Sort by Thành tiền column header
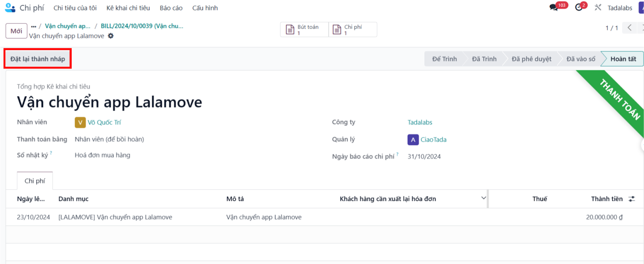 pyautogui.click(x=607, y=199)
